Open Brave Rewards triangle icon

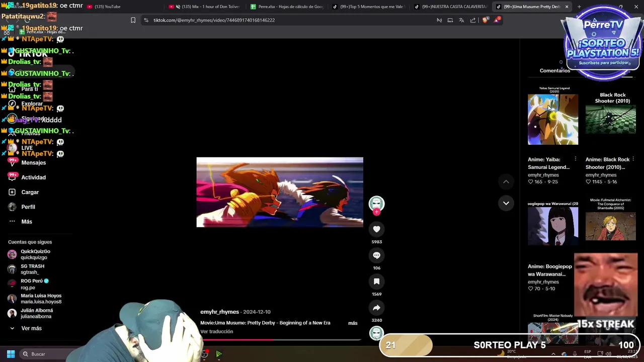pos(497,20)
